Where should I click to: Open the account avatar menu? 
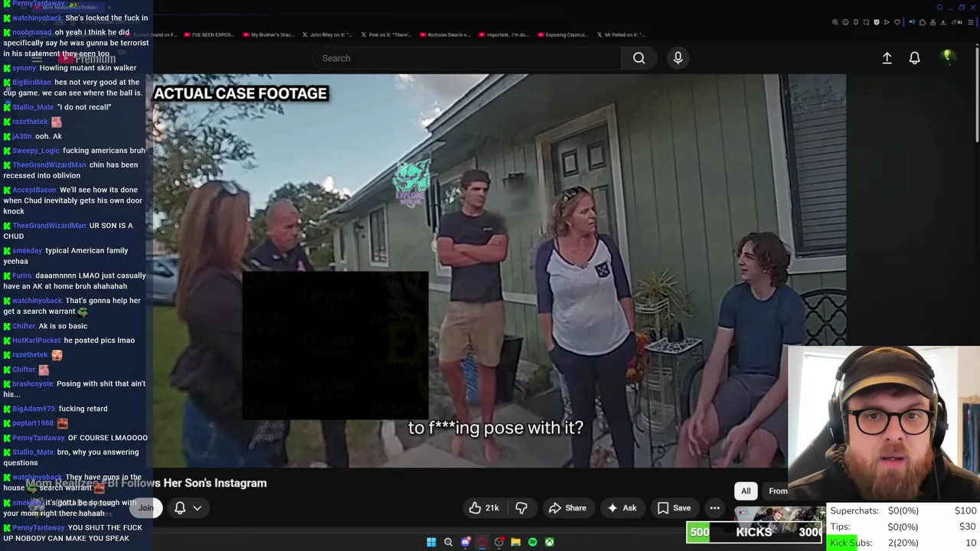[x=948, y=57]
